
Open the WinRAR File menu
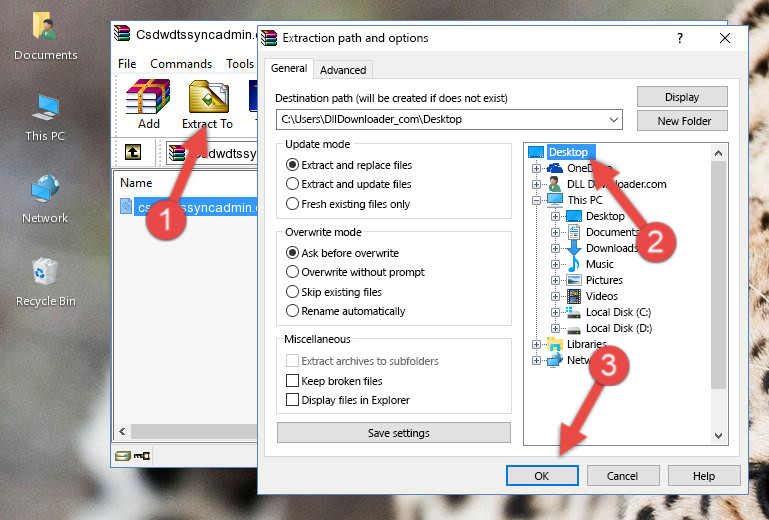click(x=127, y=64)
